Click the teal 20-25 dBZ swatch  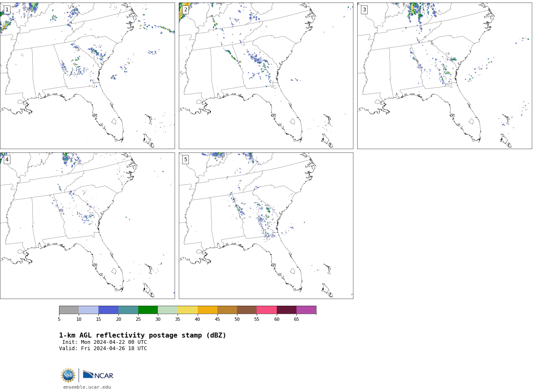pos(128,310)
